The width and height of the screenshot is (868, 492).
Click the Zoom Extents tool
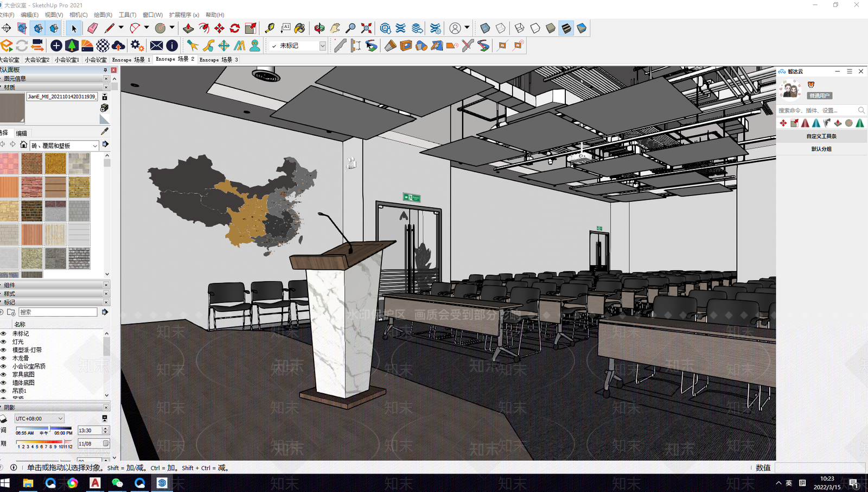pos(367,28)
